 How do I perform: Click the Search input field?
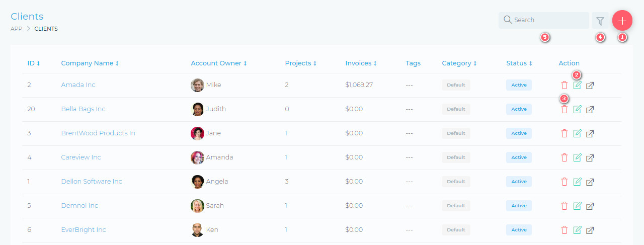tap(548, 20)
